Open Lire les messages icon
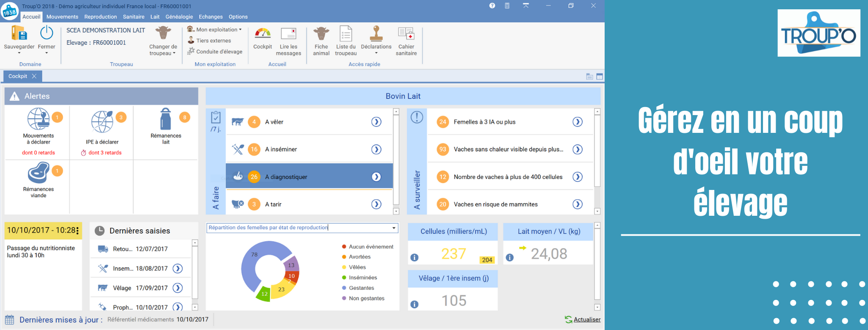 click(x=288, y=33)
